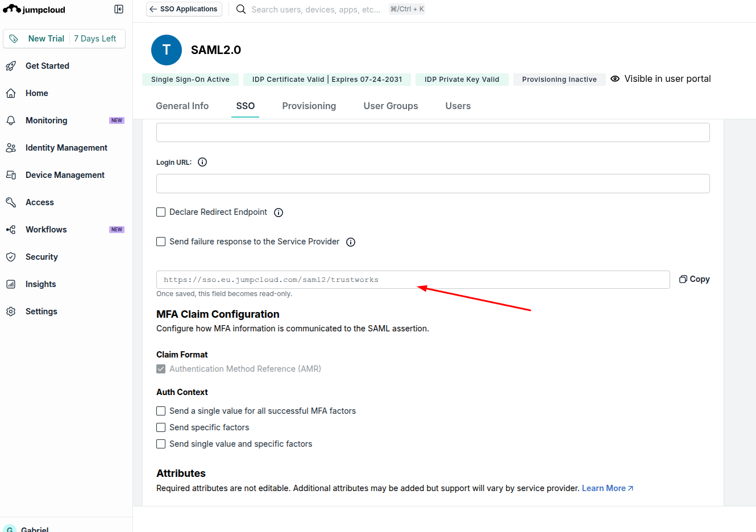756x532 pixels.
Task: Click the Login URL input field
Action: tap(433, 184)
